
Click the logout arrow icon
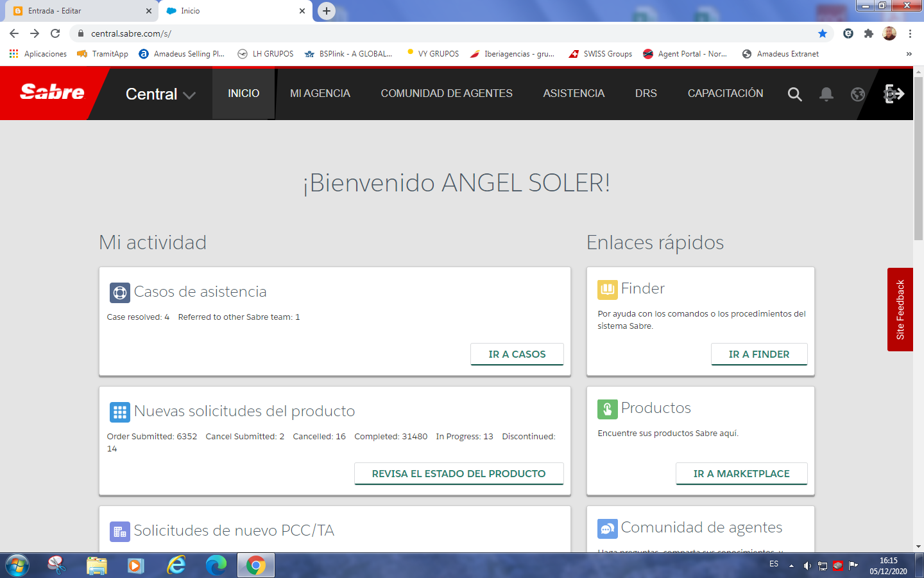[894, 94]
